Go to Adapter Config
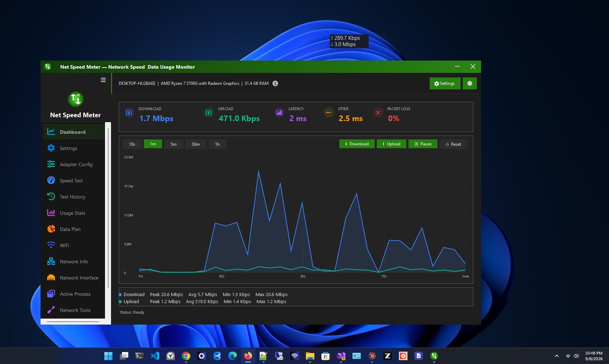Screen dimensions: 609x364 (x=74, y=164)
